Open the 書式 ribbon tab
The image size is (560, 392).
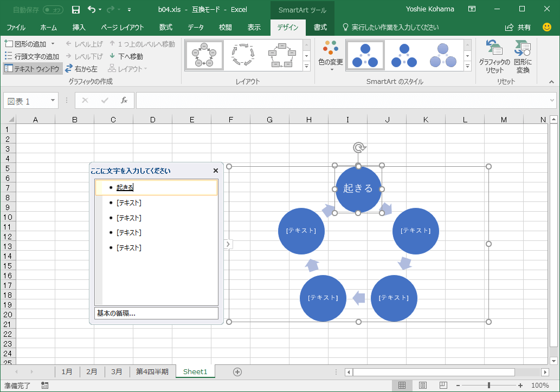click(320, 27)
